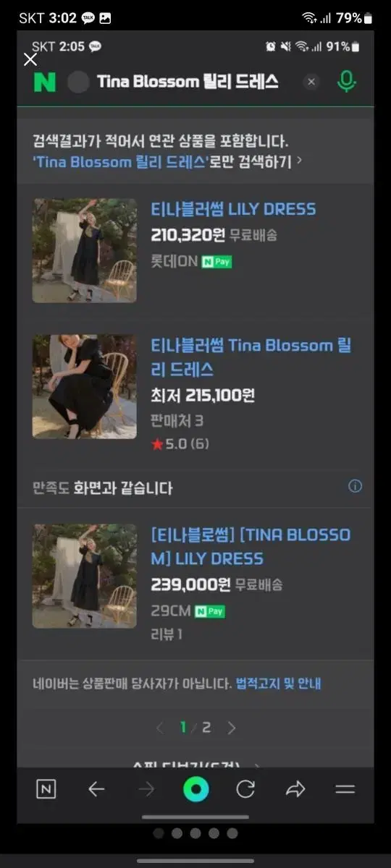The height and width of the screenshot is (868, 391).
Task: Share the page with share arrow
Action: click(295, 789)
